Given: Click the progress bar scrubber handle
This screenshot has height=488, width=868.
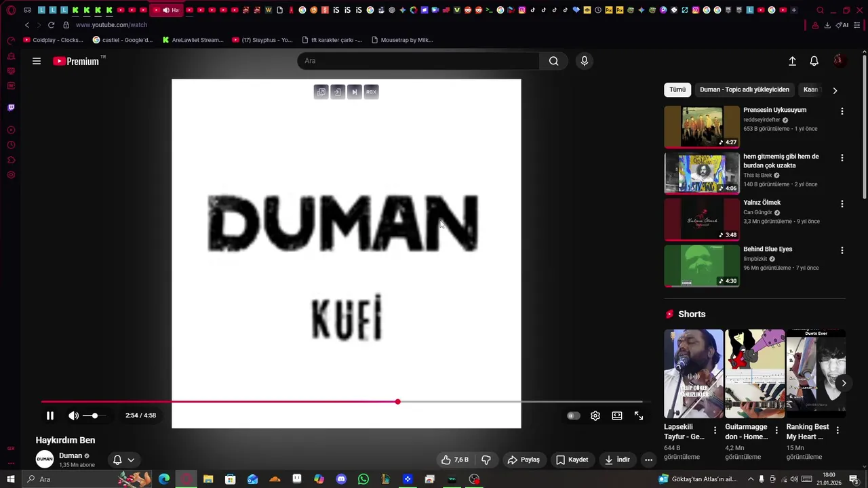Looking at the screenshot, I should [x=398, y=402].
